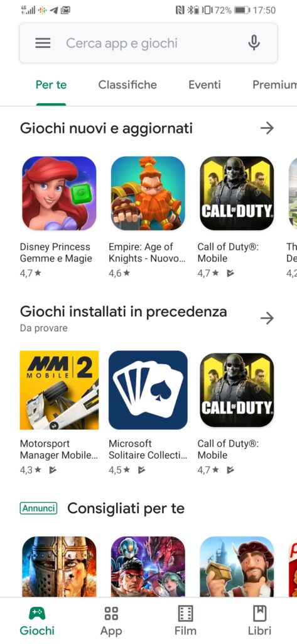Tap the microphone voice search icon
Screen dimensions: 297x644
click(x=254, y=43)
